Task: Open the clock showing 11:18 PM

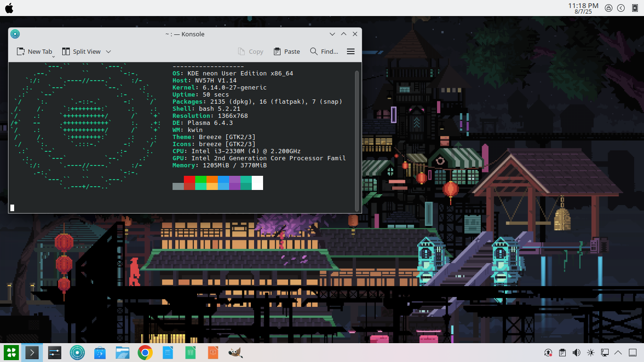Action: pyautogui.click(x=583, y=6)
